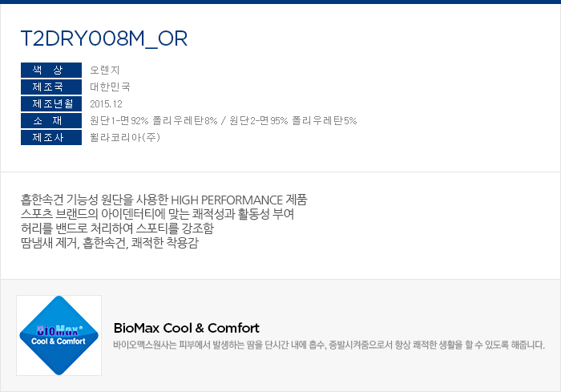The image size is (561, 392).
Task: Click the BioMax Cool & Comfort diamond logo
Action: [59, 334]
